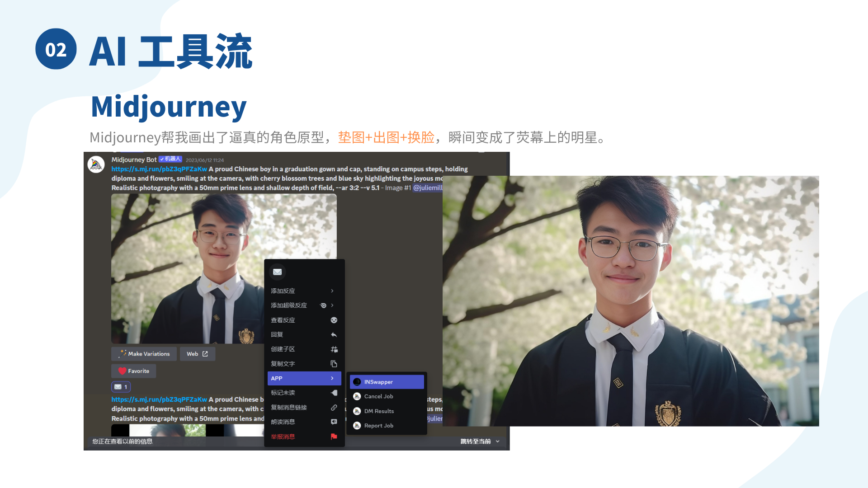Image resolution: width=868 pixels, height=488 pixels.
Task: Choose 复制消息链接 menu entry
Action: [x=304, y=408]
